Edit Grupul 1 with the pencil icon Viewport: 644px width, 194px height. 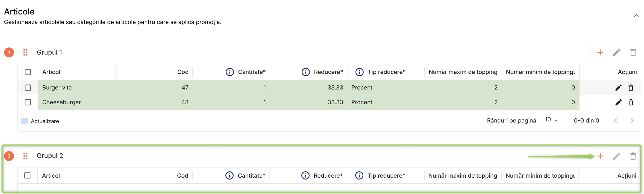[x=616, y=52]
